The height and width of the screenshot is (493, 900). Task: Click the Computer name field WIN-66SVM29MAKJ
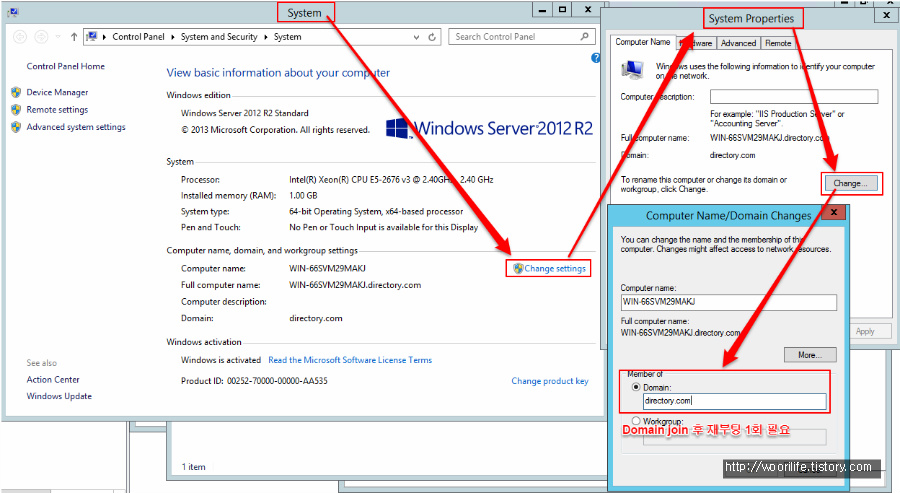(728, 302)
